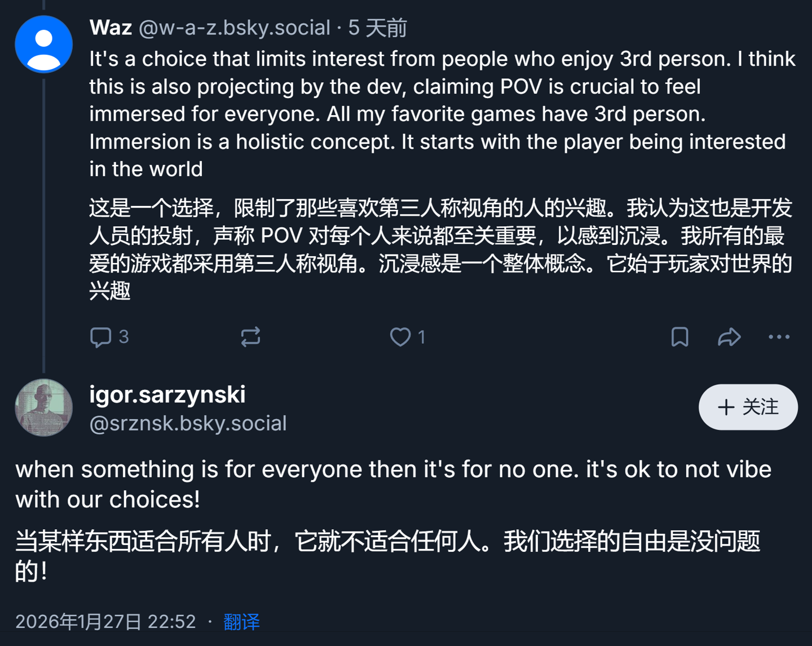Click the reply count 3
This screenshot has width=812, height=646.
124,337
